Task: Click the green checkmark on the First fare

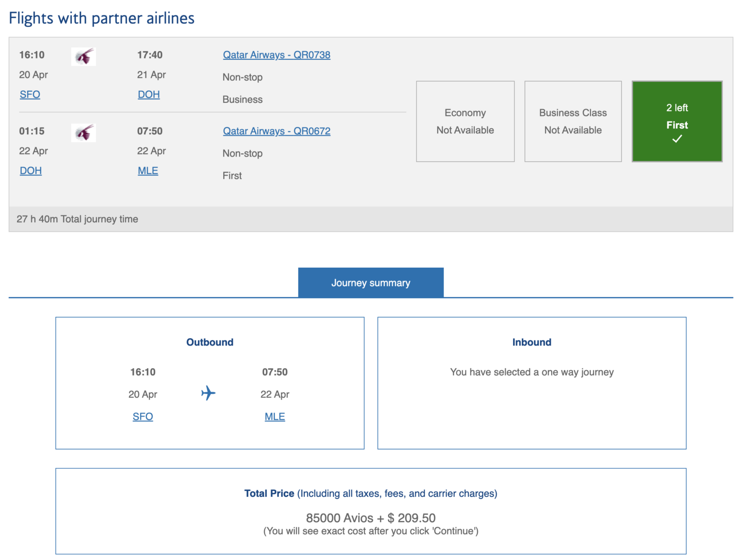Action: point(677,138)
